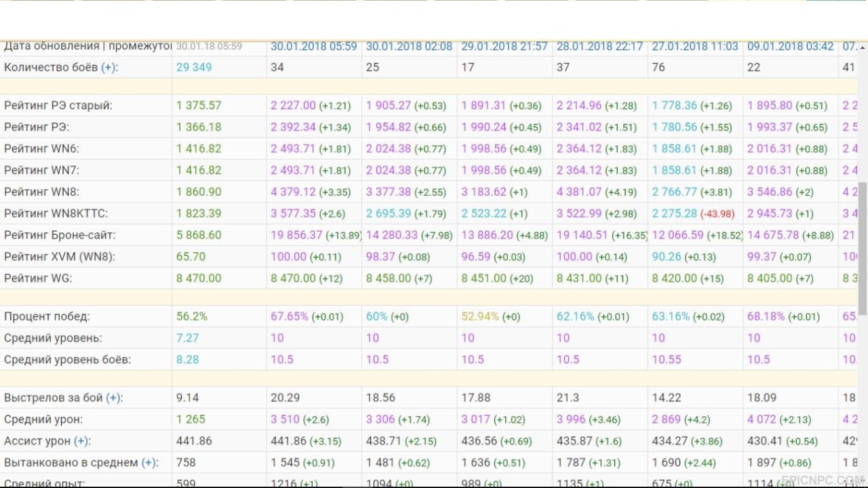The image size is (868, 488).
Task: Select the WN8KTTC value 1 823.39
Action: 199,213
